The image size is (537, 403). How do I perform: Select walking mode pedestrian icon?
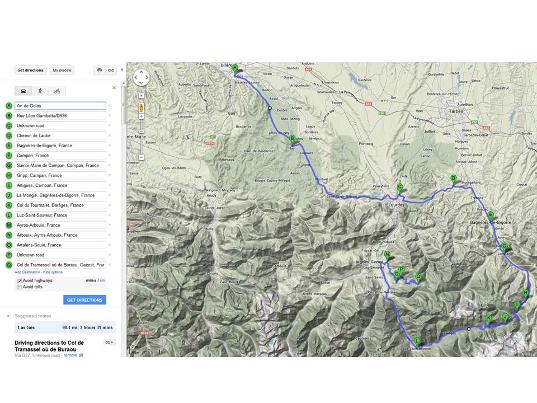pyautogui.click(x=40, y=91)
